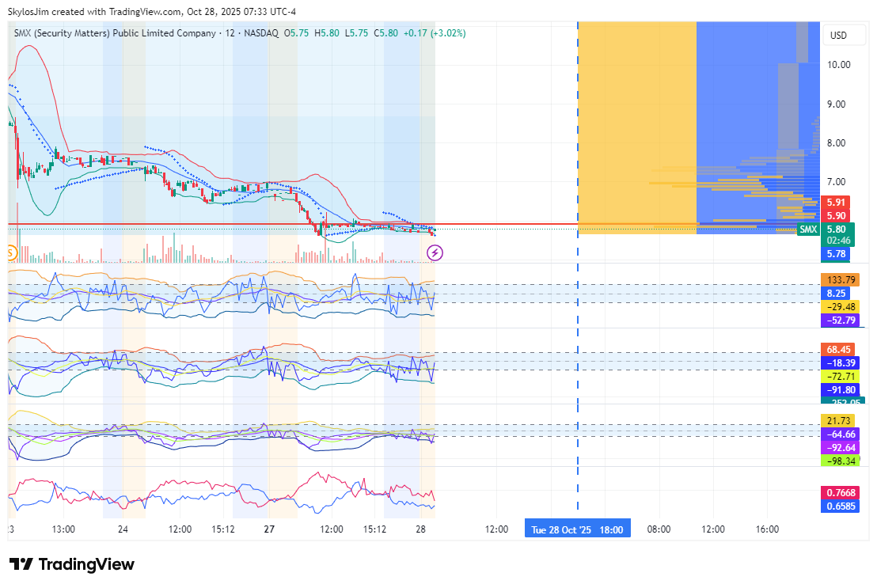Click the purple lightning bolt icon

click(x=435, y=252)
